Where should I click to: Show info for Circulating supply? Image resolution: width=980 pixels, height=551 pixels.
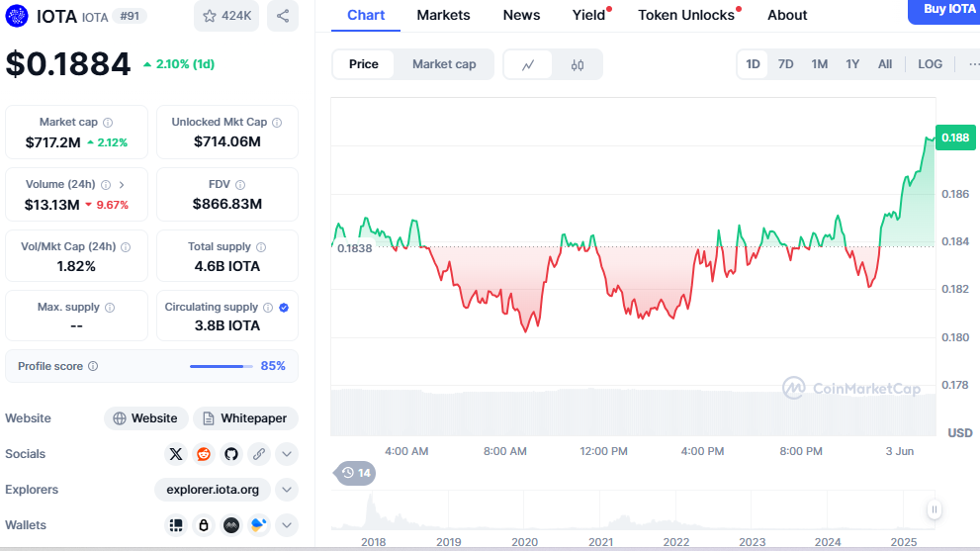(268, 307)
